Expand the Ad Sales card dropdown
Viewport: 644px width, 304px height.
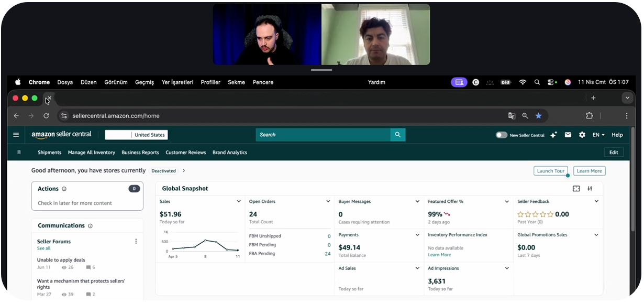(x=417, y=268)
